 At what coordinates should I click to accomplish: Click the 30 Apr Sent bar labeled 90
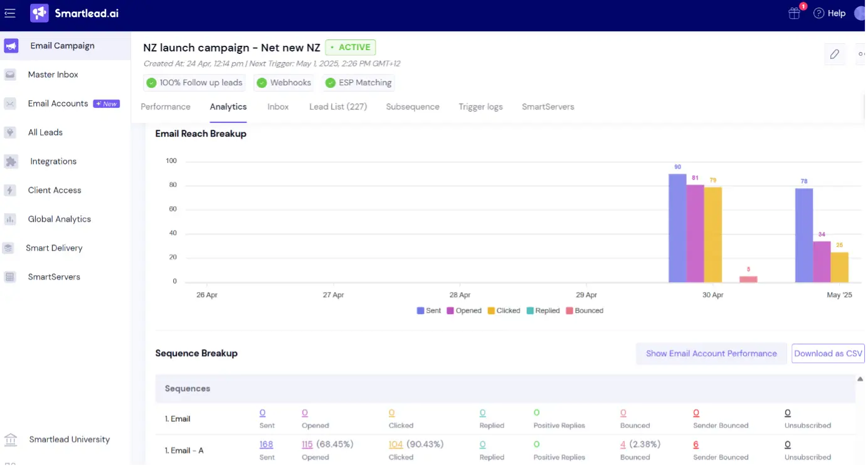coord(677,228)
